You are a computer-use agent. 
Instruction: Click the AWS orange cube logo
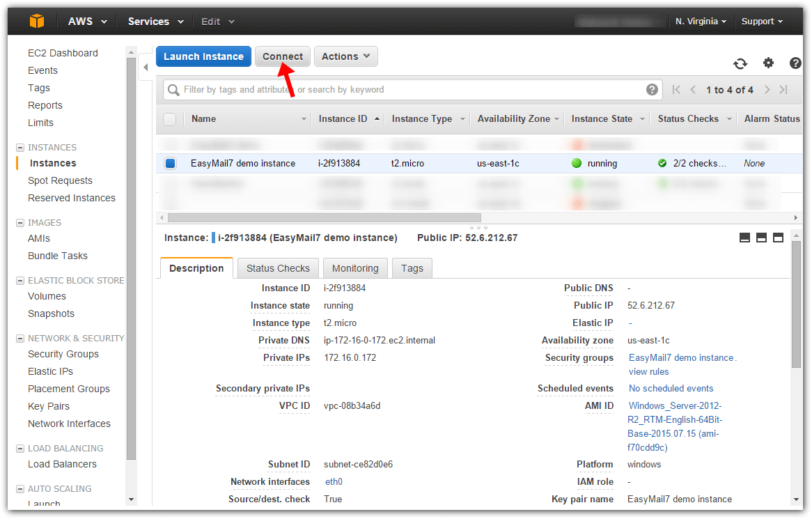pyautogui.click(x=37, y=21)
